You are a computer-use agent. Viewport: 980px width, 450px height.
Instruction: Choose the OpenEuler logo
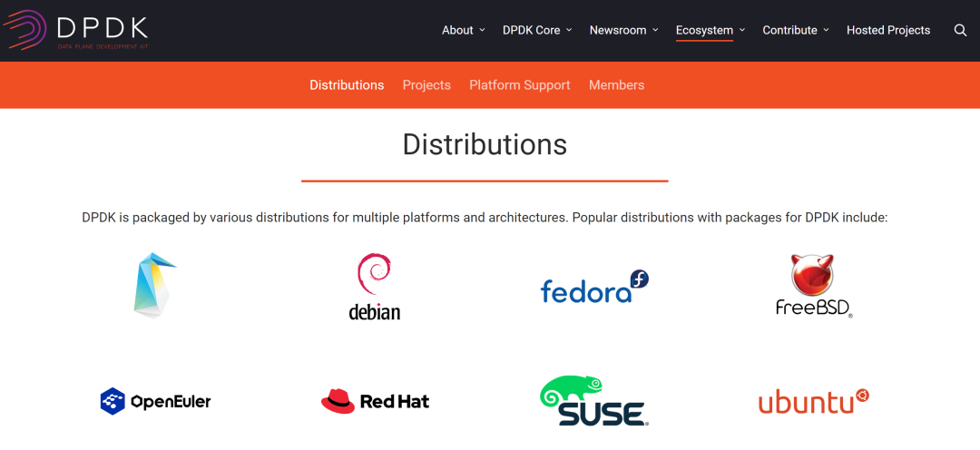155,401
